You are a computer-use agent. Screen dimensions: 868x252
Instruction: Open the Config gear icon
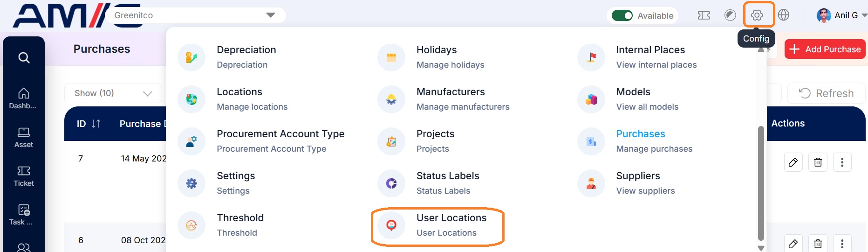(x=757, y=15)
